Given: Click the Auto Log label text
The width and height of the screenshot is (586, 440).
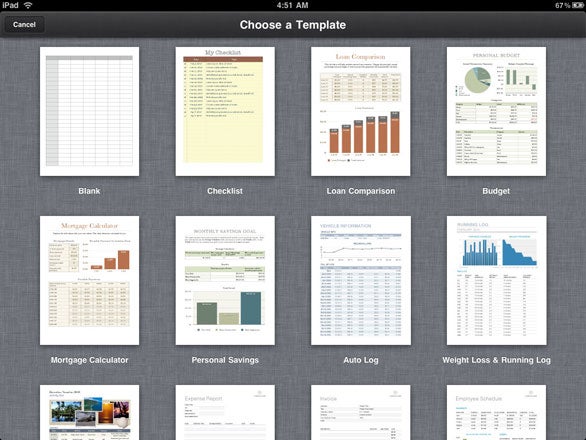Looking at the screenshot, I should tap(361, 360).
